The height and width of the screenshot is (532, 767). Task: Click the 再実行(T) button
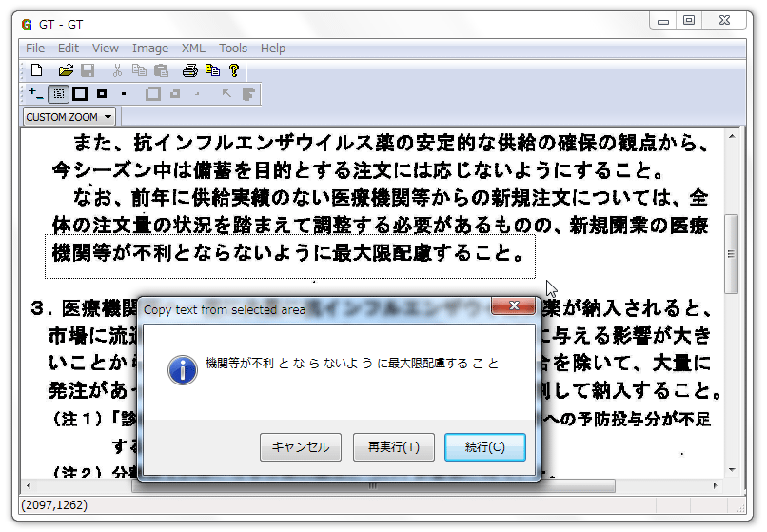tap(393, 447)
